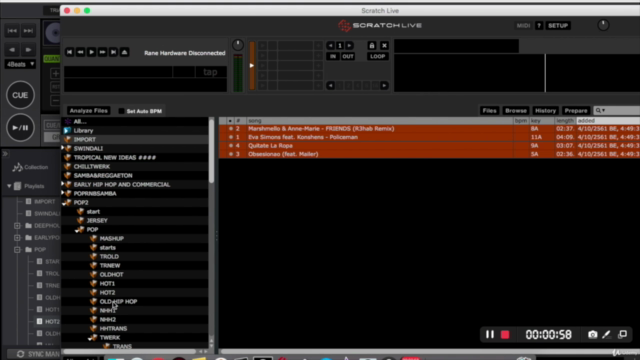Sort tracks by the song column header

point(380,121)
